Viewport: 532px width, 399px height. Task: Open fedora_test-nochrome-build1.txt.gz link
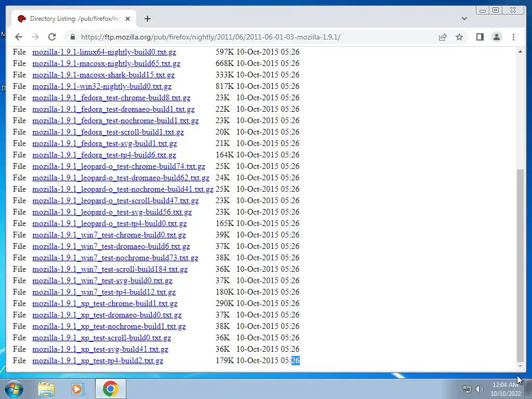point(115,121)
